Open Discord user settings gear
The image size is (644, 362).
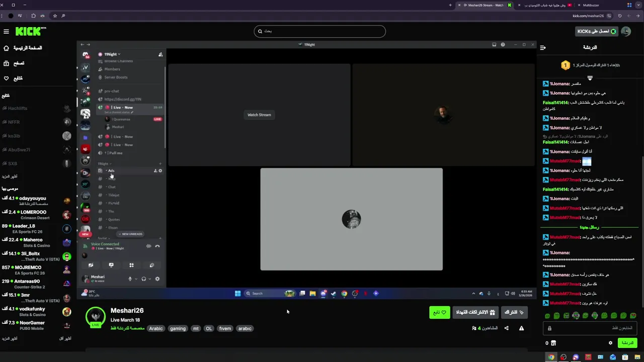pyautogui.click(x=157, y=279)
